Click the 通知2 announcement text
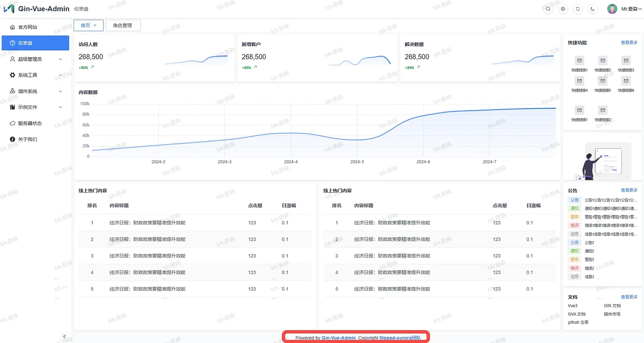Screen dimensions: 644x343 coord(589,251)
